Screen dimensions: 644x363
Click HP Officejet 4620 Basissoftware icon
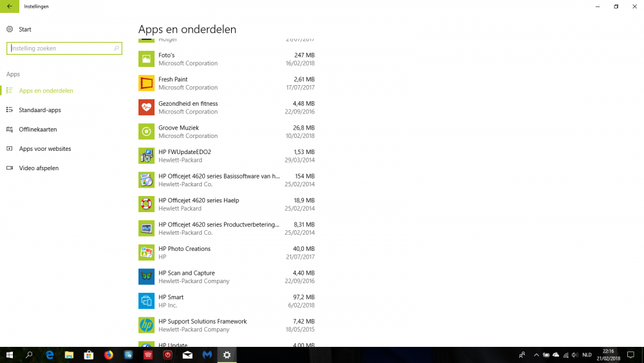(146, 180)
